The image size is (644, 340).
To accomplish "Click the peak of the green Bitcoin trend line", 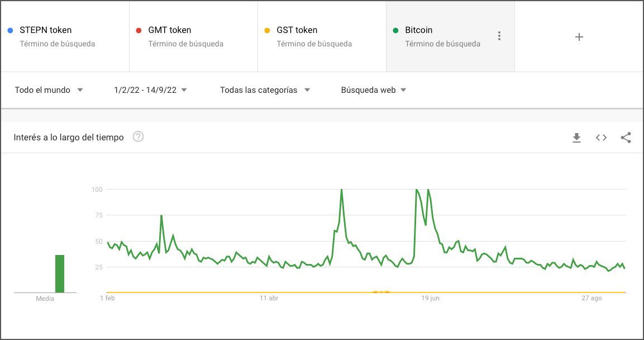I will pos(342,190).
